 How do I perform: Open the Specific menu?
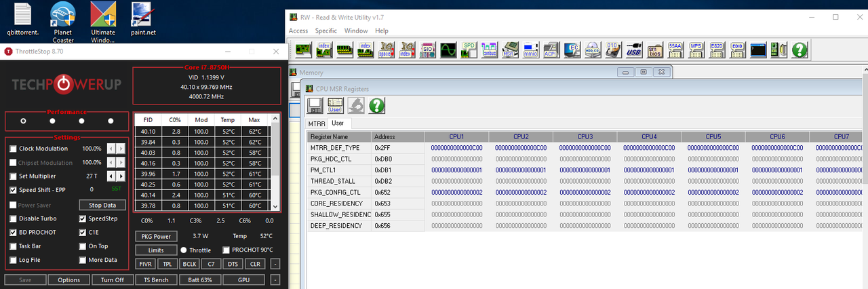325,31
